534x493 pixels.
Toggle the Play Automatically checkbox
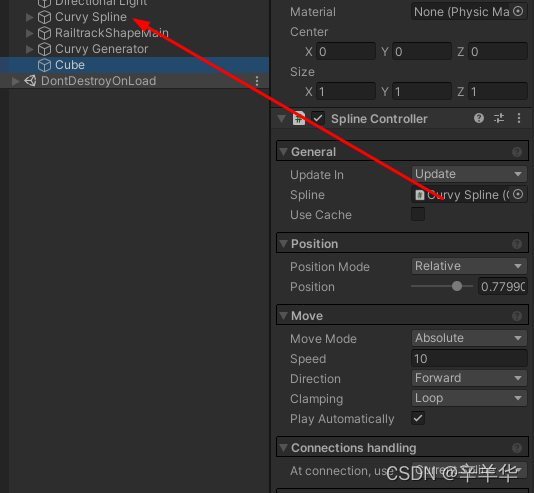click(418, 418)
